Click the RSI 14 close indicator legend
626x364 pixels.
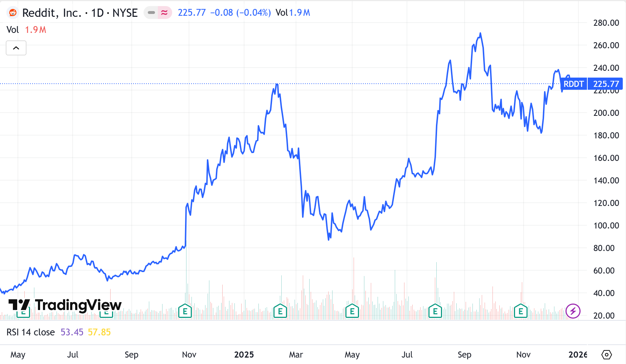30,332
